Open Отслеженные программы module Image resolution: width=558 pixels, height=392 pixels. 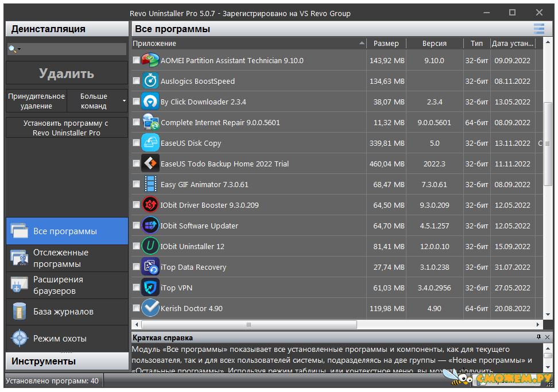point(67,258)
